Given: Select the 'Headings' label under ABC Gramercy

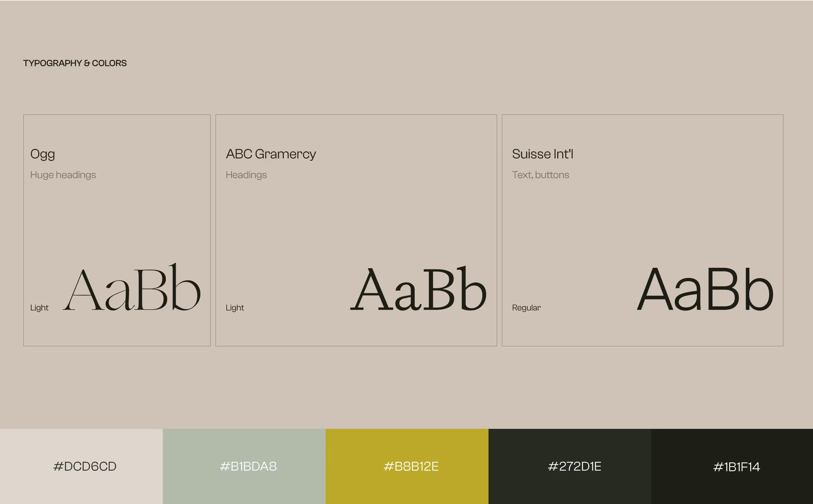Looking at the screenshot, I should pos(246,175).
